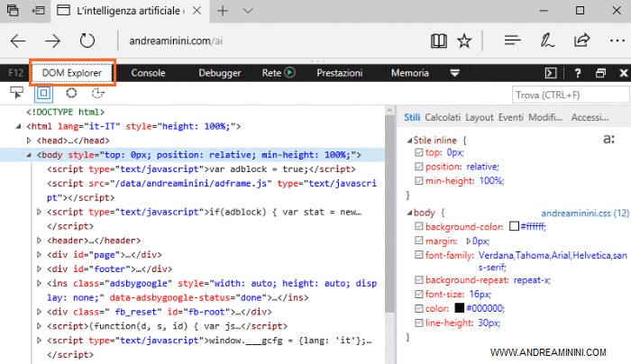
Task: Switch to the Calcolati styles tab
Action: [443, 117]
